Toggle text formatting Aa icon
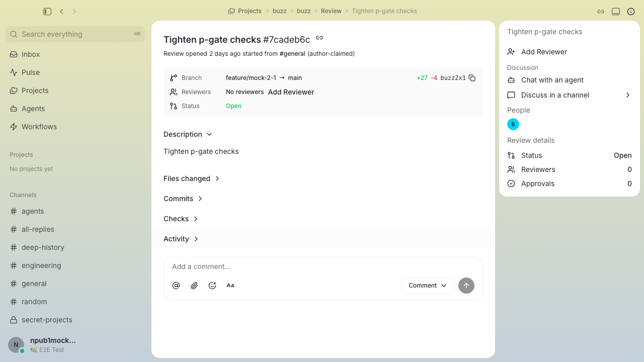The image size is (644, 362). 230,286
